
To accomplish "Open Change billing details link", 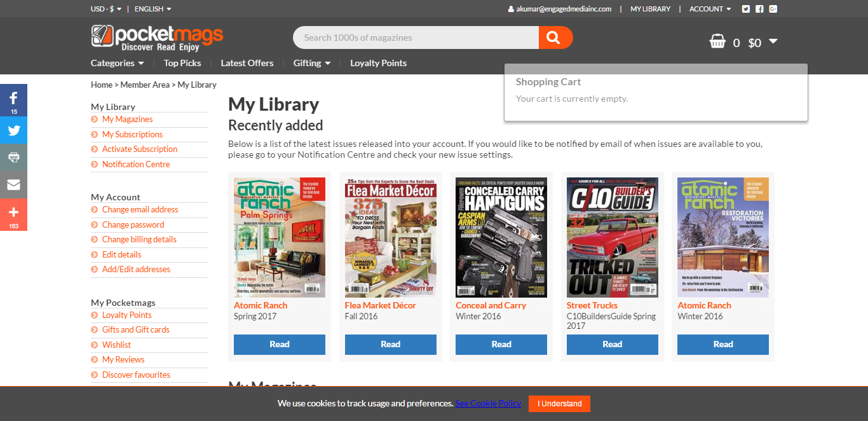I will click(139, 239).
